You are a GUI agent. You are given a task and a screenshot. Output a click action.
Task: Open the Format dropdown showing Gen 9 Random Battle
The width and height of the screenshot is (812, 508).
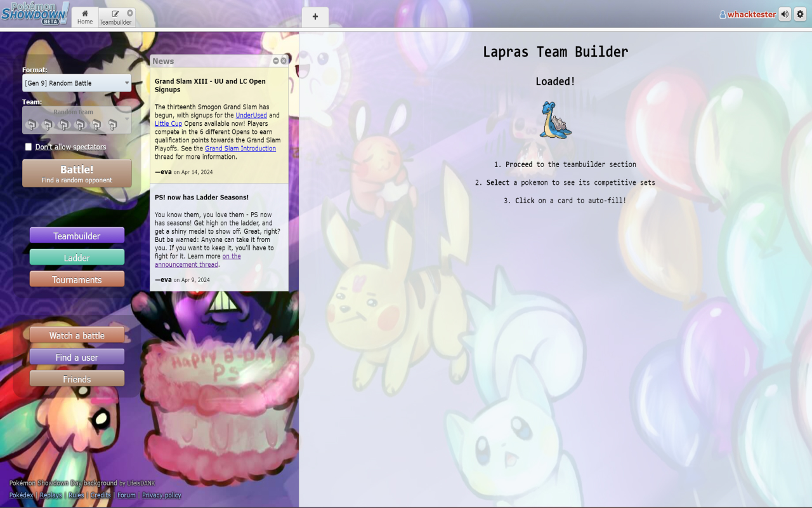77,83
